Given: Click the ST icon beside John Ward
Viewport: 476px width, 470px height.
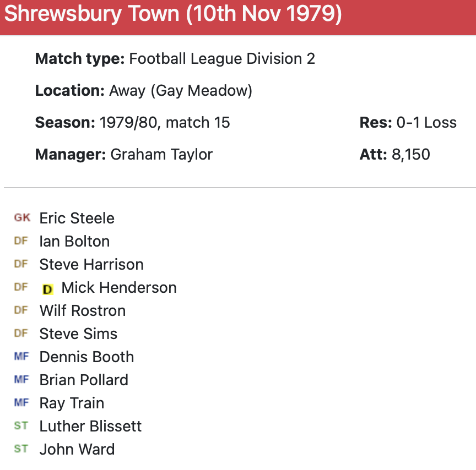Looking at the screenshot, I should (21, 449).
